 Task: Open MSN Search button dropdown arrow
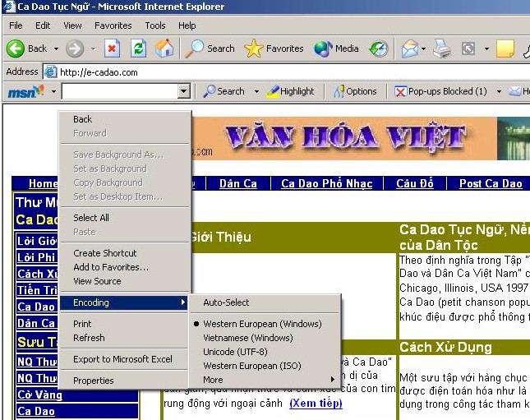tap(256, 91)
